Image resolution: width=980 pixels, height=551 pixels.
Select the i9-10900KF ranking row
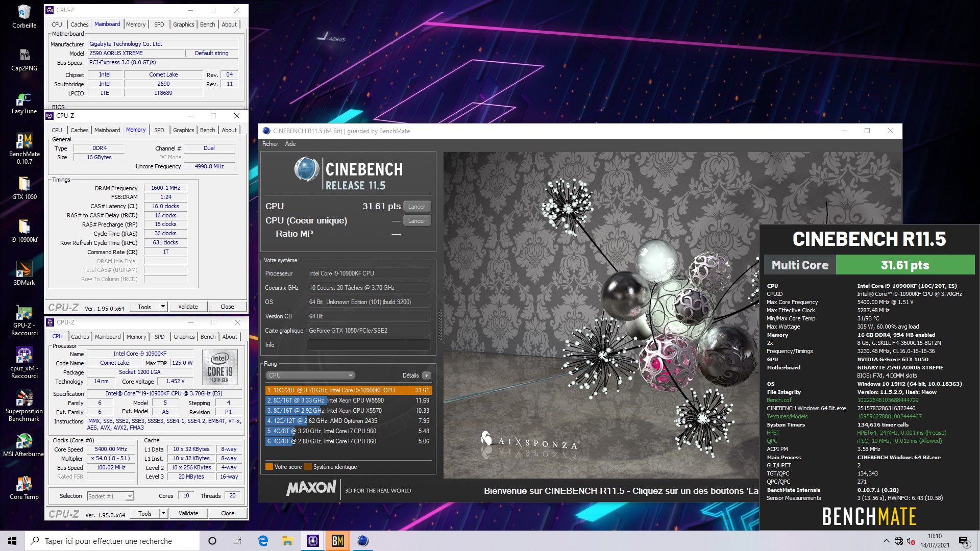click(349, 390)
